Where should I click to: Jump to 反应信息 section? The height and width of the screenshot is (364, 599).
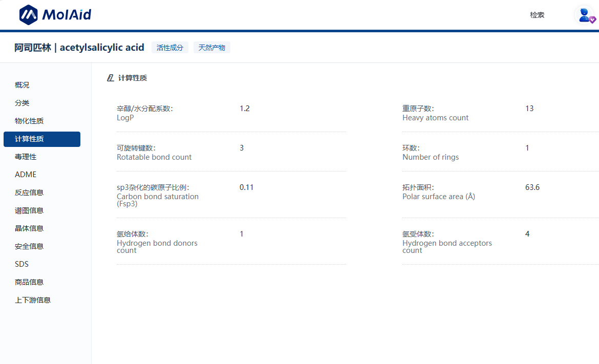29,192
